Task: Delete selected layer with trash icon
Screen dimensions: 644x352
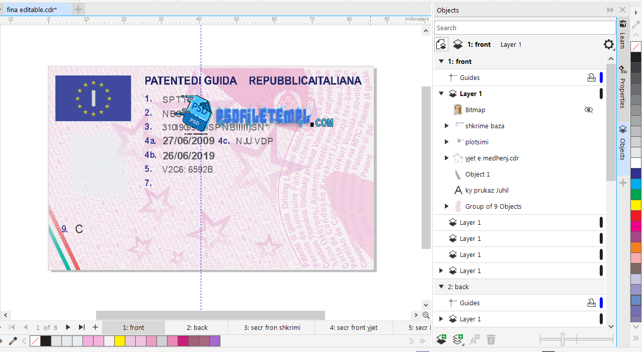Action: [x=492, y=339]
